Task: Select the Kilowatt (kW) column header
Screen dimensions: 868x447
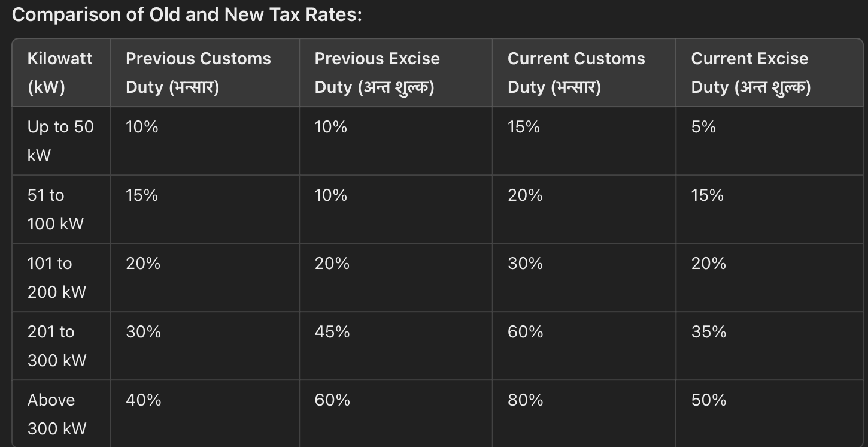Action: [x=60, y=73]
